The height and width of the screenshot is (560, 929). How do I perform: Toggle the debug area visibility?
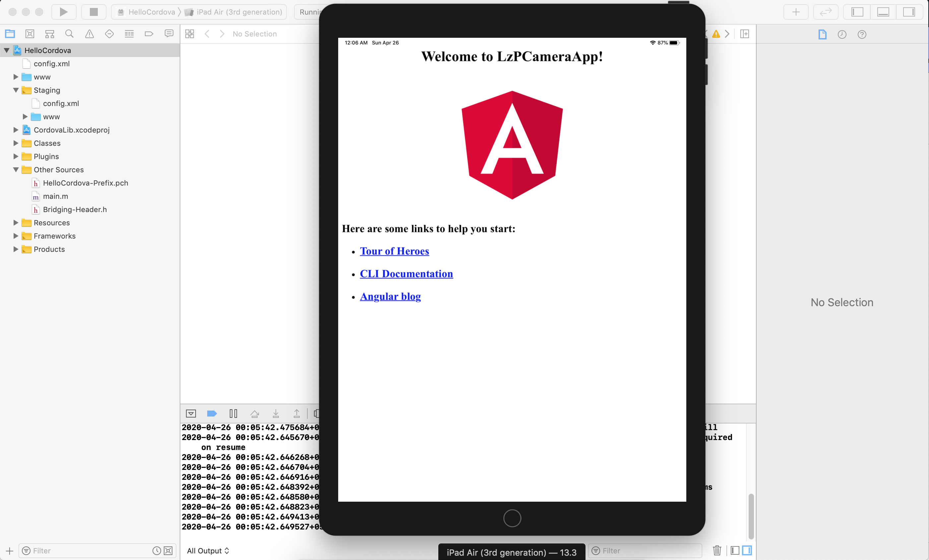coord(883,12)
